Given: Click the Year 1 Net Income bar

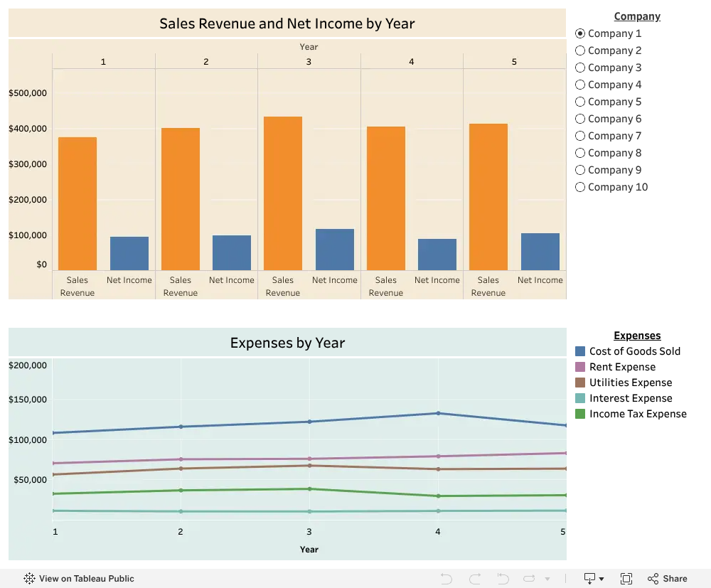Looking at the screenshot, I should click(x=129, y=253).
